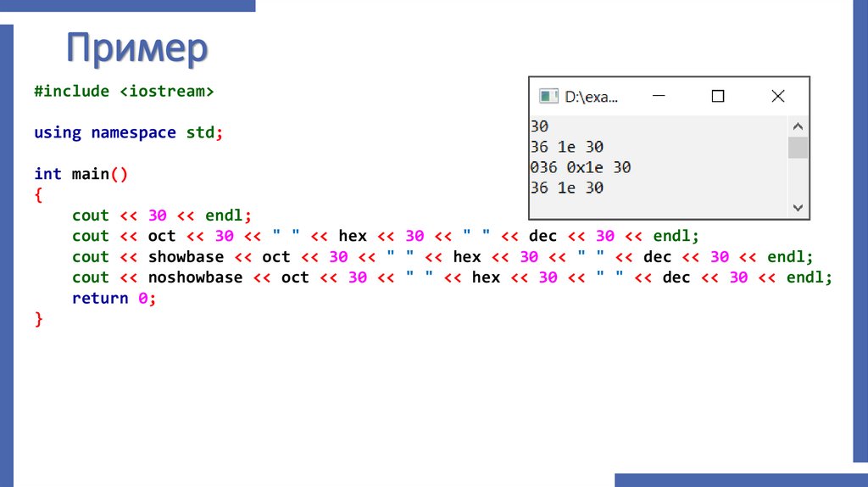The image size is (868, 487).
Task: Minimize the D:\exa... console window
Action: click(x=658, y=96)
